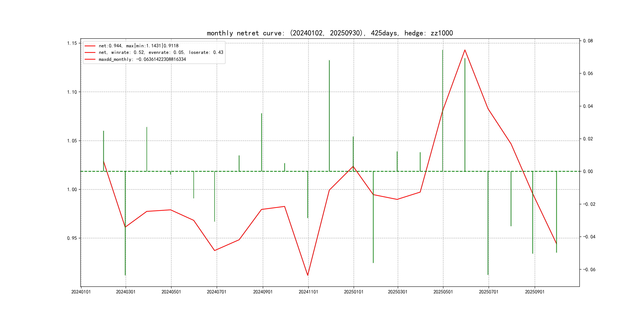This screenshot has height=322, width=644.
Task: Click the 0.00 right axis tick label
Action: tap(588, 172)
